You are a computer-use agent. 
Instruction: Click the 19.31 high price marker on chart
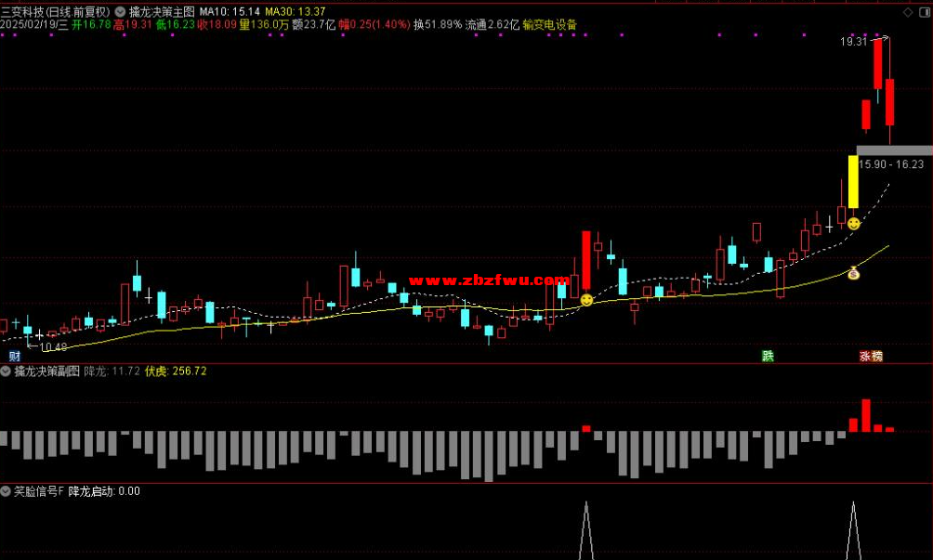click(854, 42)
